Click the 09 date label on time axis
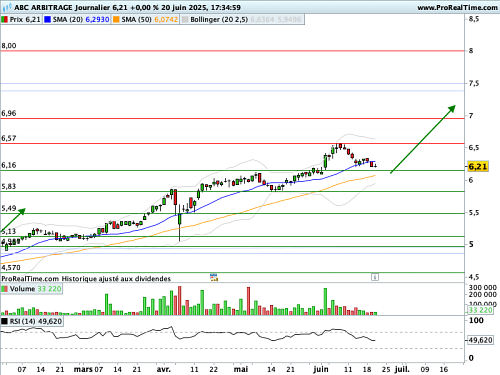This screenshot has height=375, width=500. click(425, 369)
